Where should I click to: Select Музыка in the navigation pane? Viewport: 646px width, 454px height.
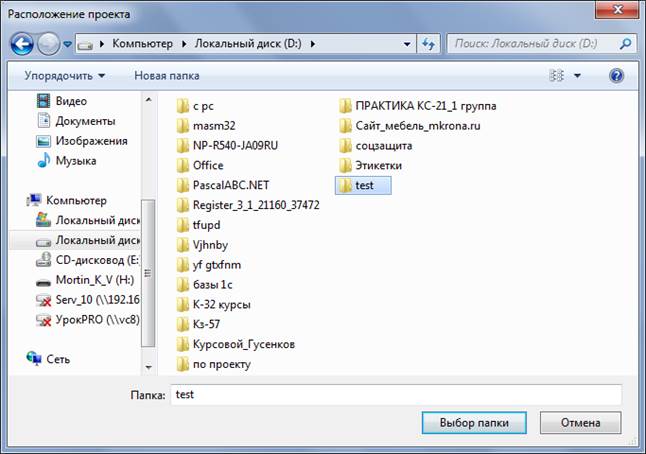(x=66, y=161)
